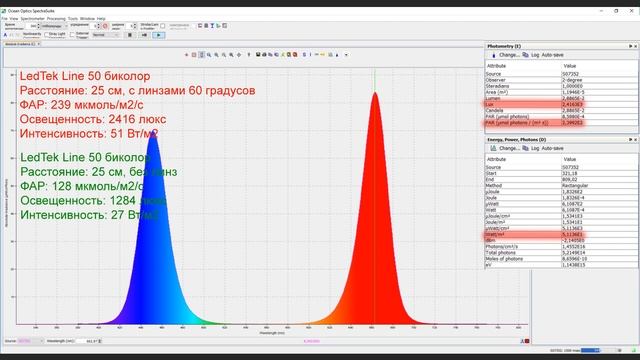This screenshot has width=640, height=360.
Task: Open the Tools menu
Action: [73, 19]
